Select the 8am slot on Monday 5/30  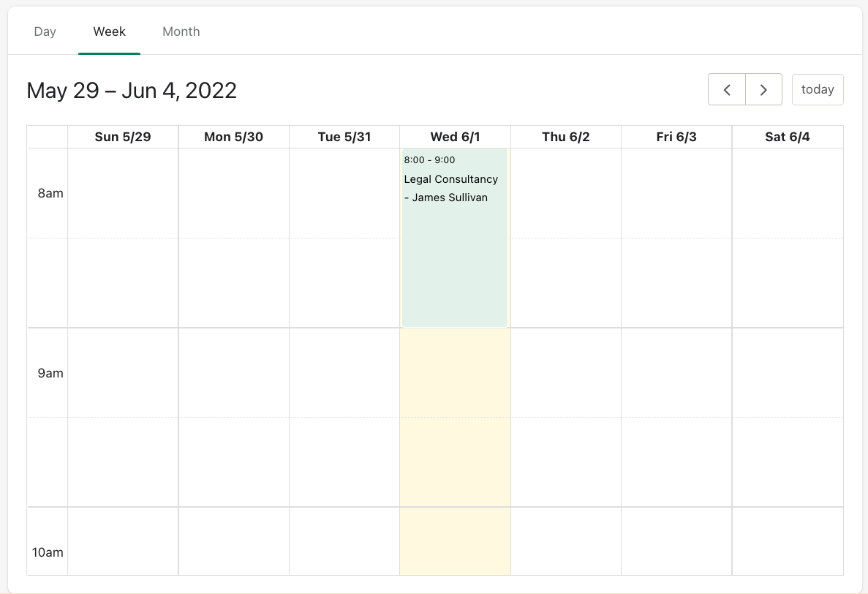point(234,193)
